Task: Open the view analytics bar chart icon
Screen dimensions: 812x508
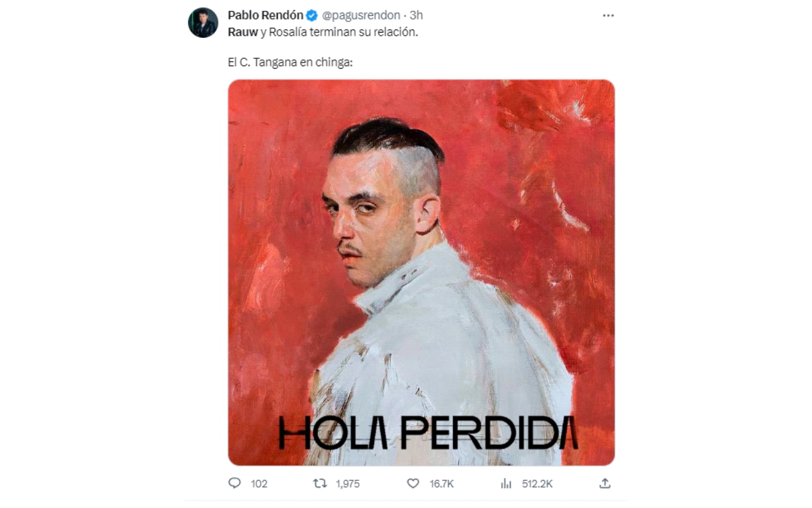Action: (x=506, y=483)
